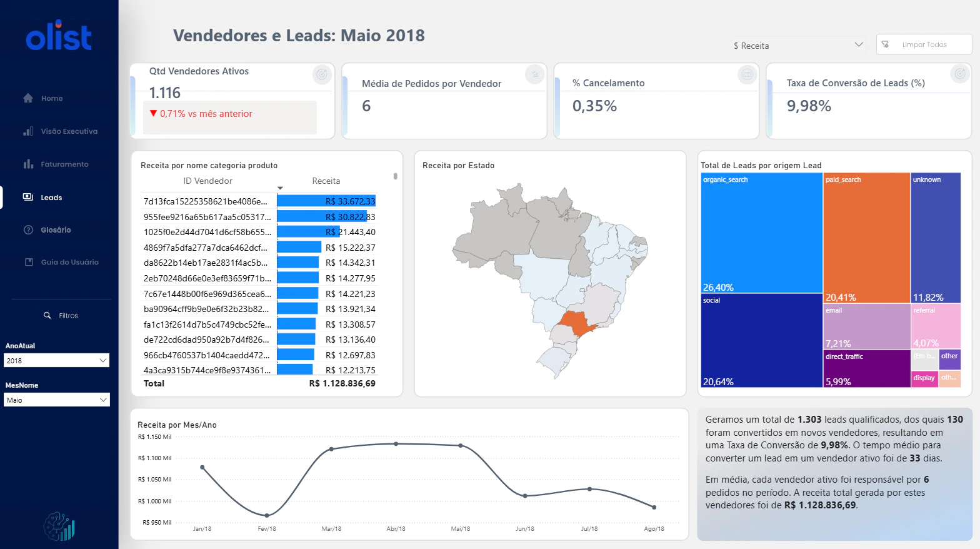Select seller row 955fee9216a65b617aa5c05317...
980x549 pixels.
[207, 217]
